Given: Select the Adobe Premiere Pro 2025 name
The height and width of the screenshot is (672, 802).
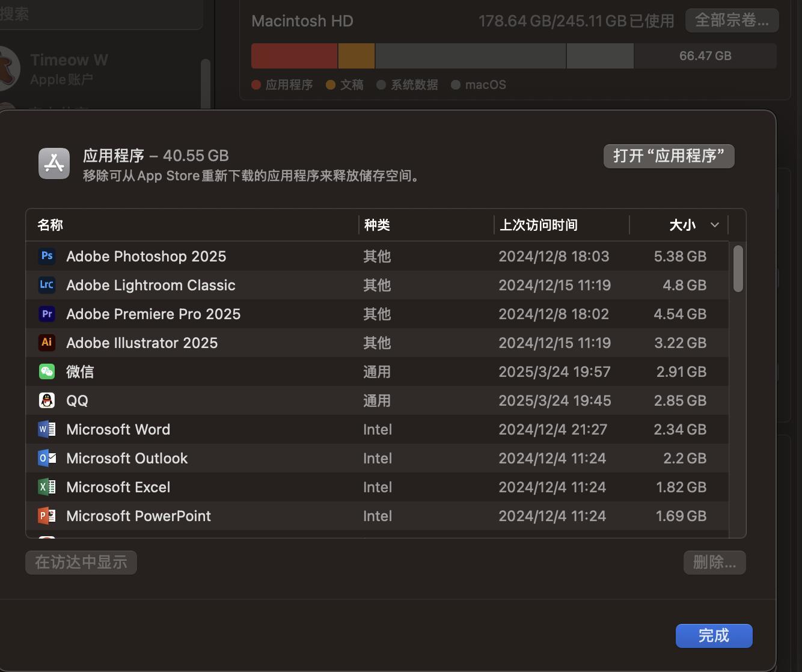Looking at the screenshot, I should (153, 314).
